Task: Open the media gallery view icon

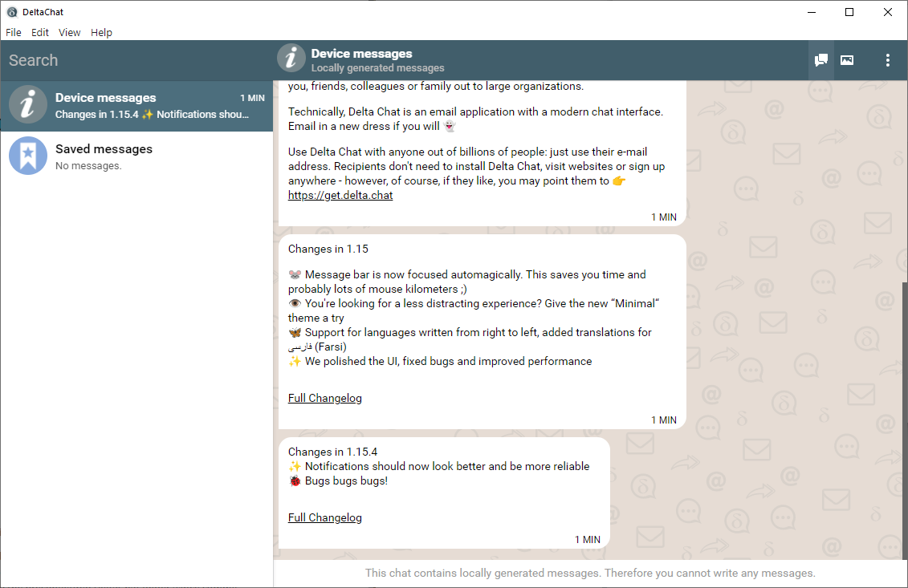Action: 847,60
